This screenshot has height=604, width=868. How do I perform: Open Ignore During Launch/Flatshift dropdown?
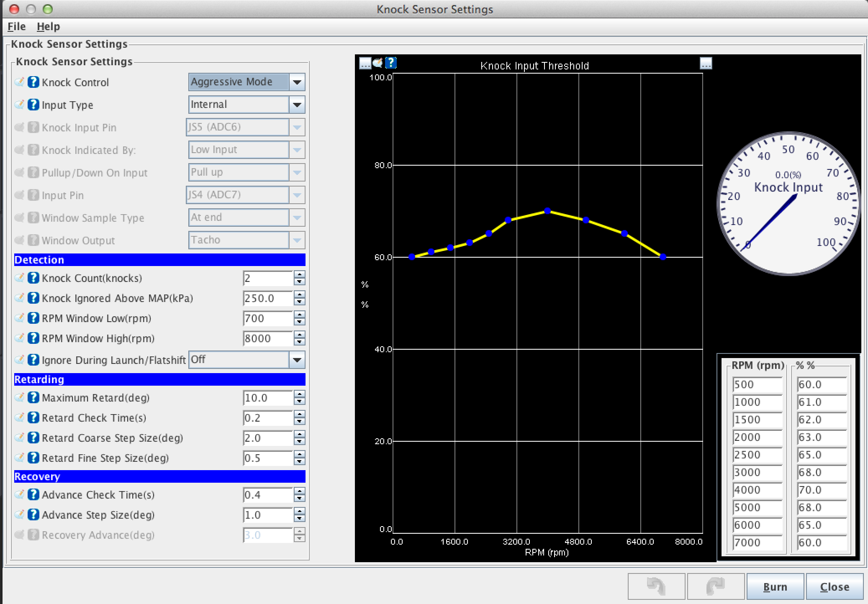(297, 360)
